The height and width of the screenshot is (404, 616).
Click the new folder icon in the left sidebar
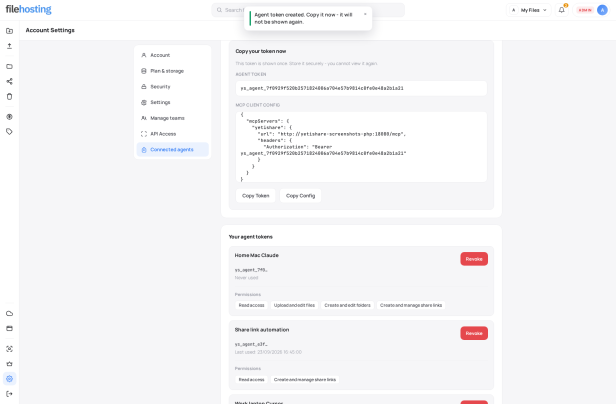(9, 31)
